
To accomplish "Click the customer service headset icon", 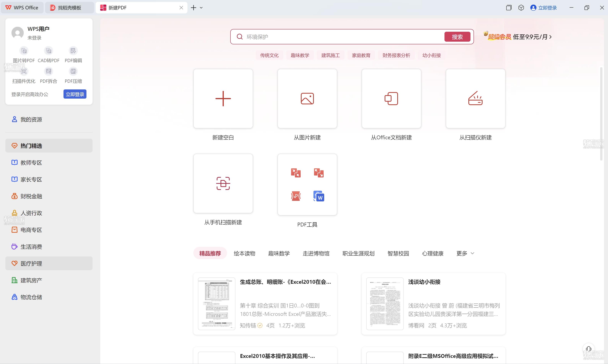I will point(589,349).
